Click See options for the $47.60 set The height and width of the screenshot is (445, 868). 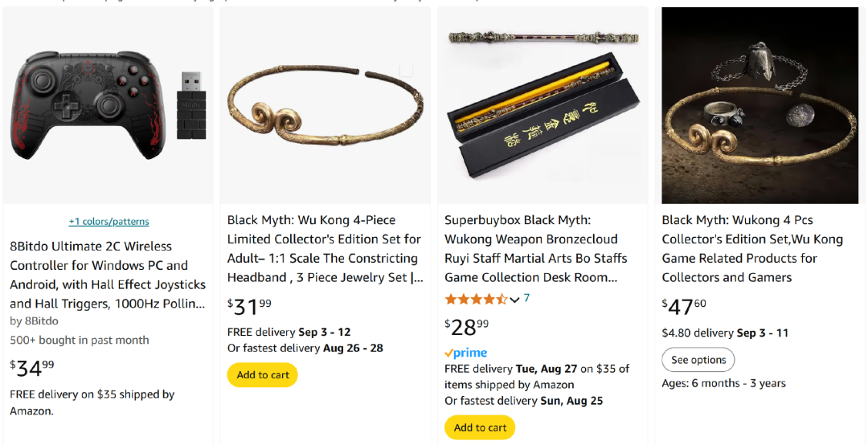[x=698, y=360]
